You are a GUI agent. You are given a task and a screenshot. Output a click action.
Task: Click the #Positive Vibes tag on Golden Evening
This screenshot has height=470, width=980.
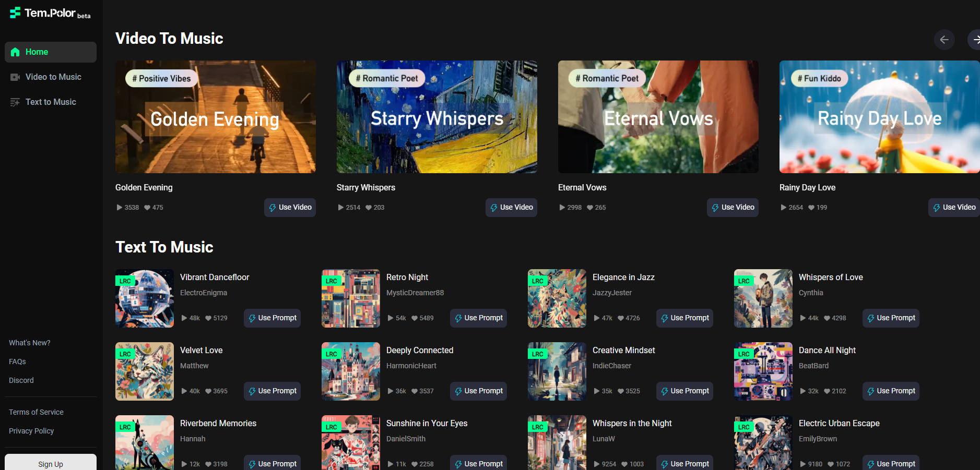tap(161, 78)
